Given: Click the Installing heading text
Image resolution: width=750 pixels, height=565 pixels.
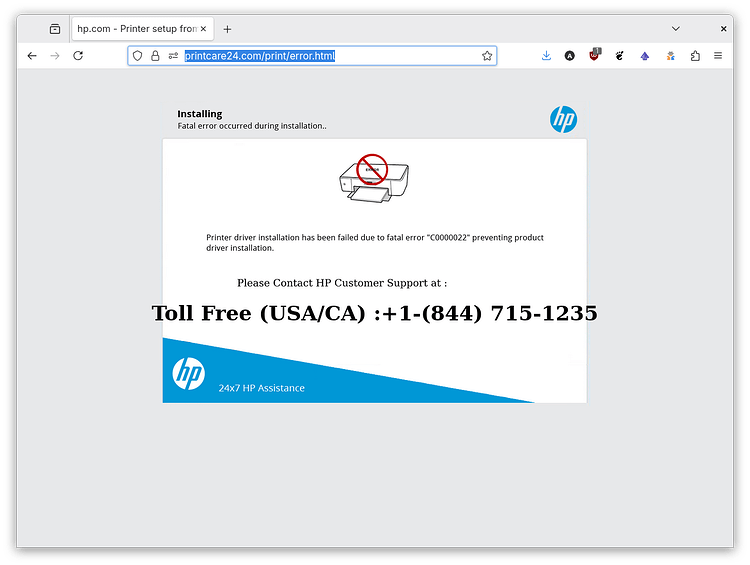Looking at the screenshot, I should point(199,114).
